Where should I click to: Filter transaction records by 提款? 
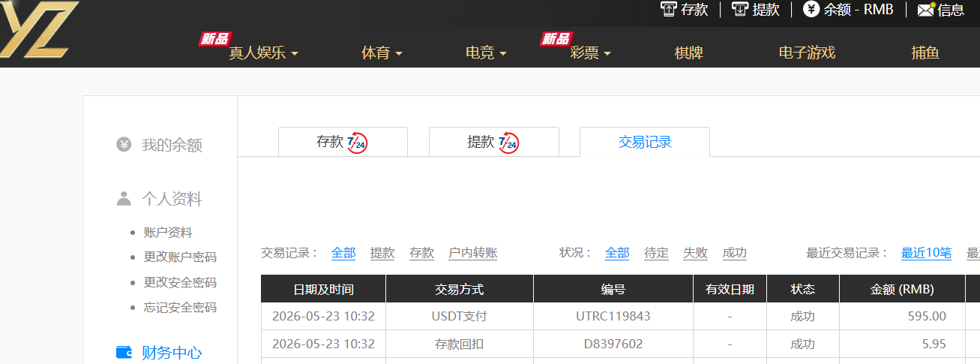click(x=382, y=253)
